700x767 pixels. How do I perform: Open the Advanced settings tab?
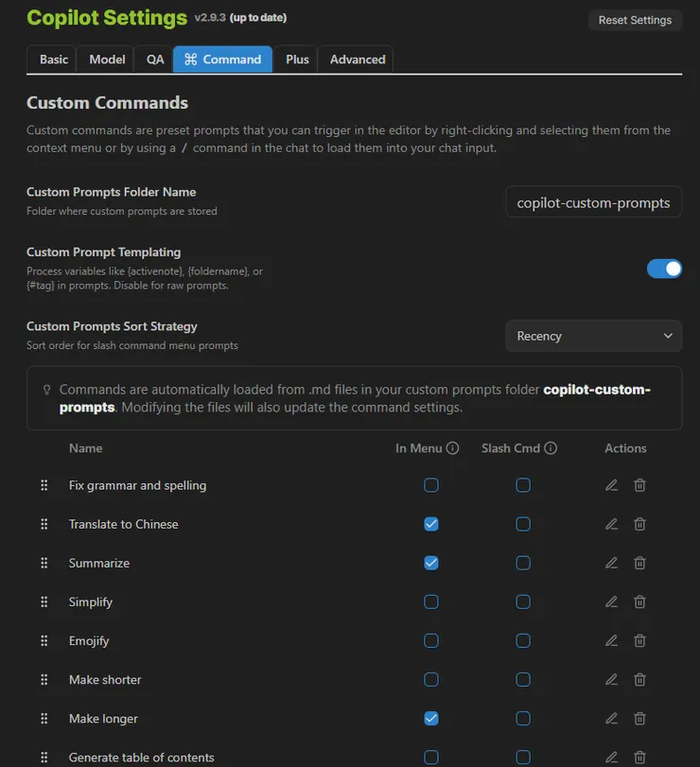pos(358,59)
